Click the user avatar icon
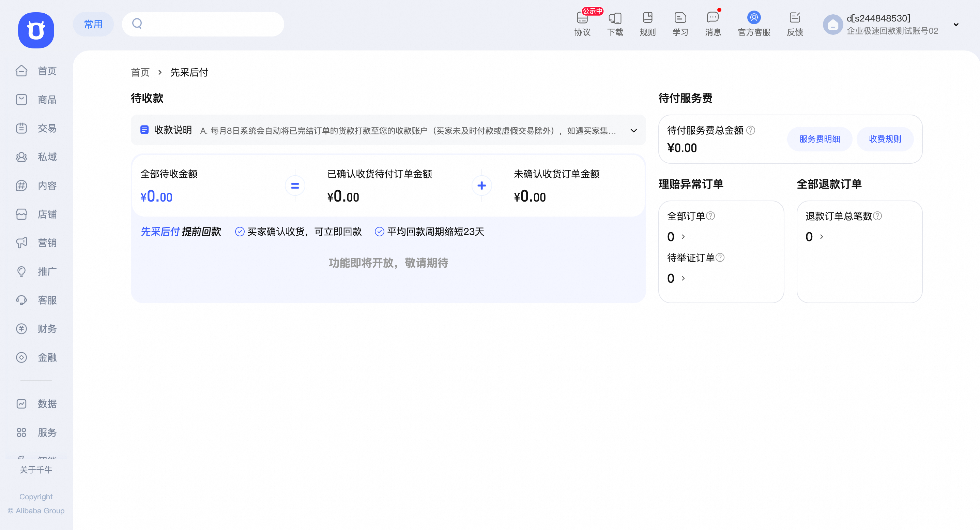The height and width of the screenshot is (530, 980). click(833, 25)
